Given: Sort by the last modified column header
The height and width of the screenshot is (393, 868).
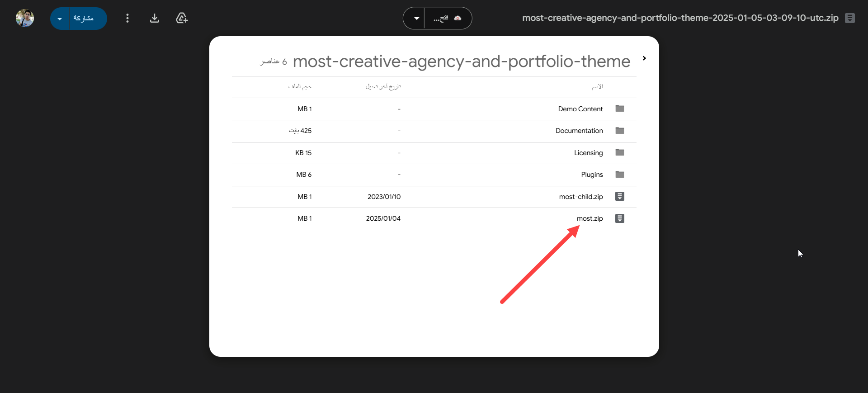Looking at the screenshot, I should click(383, 87).
